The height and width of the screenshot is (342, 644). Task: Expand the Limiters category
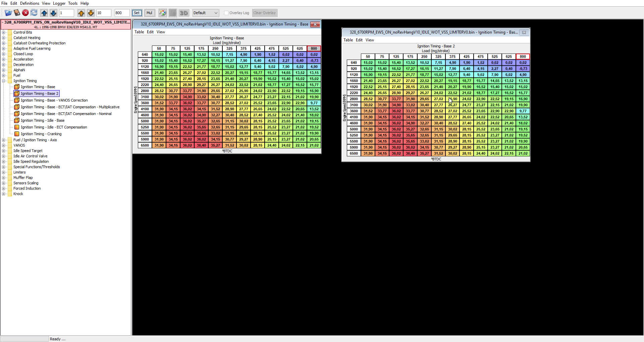click(x=3, y=172)
